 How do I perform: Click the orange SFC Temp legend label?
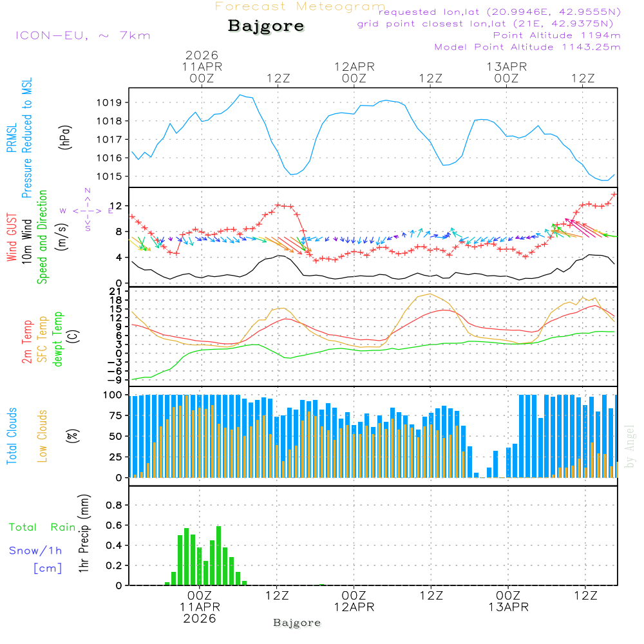click(43, 339)
